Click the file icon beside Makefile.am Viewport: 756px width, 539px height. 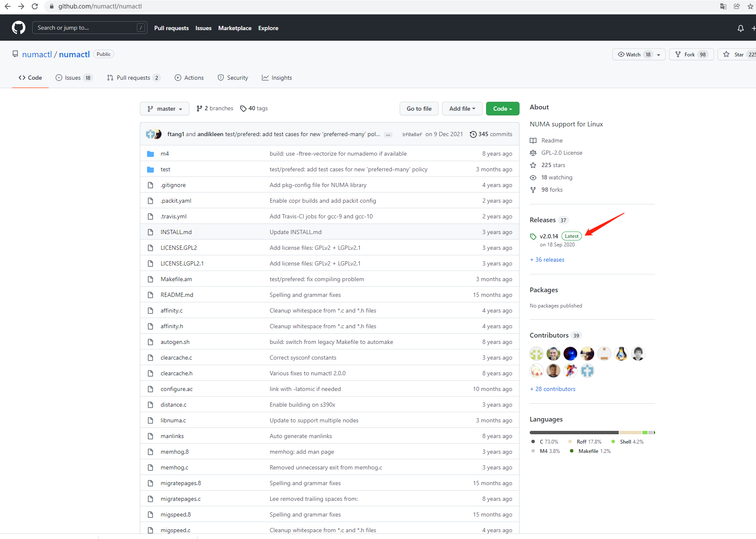pyautogui.click(x=150, y=279)
